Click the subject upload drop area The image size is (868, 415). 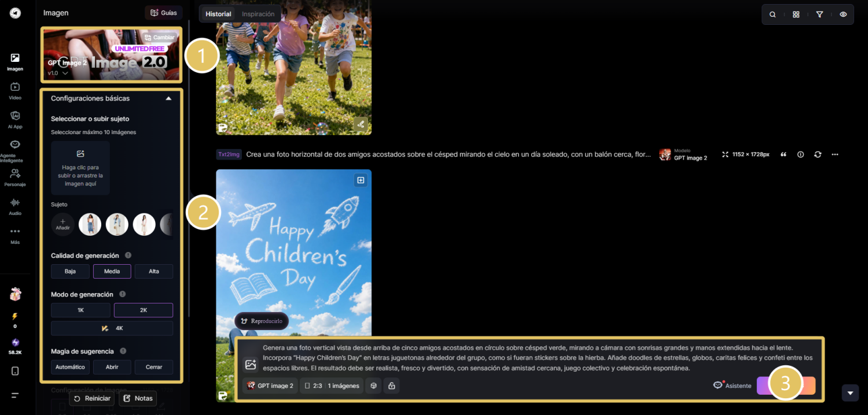80,168
